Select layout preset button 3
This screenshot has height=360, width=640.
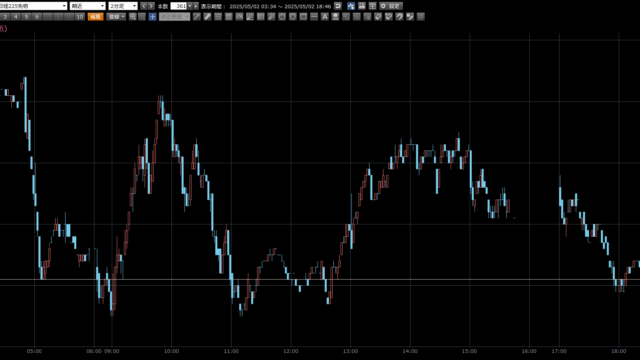[5, 17]
